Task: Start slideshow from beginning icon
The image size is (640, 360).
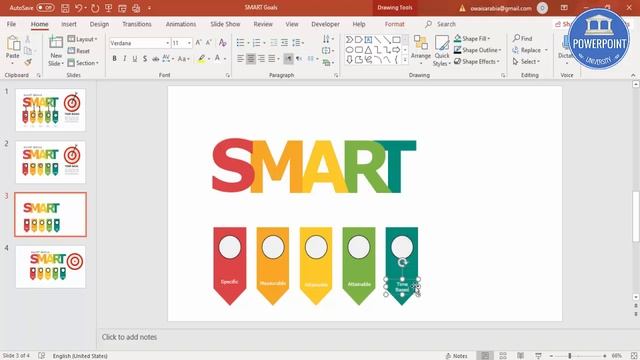Action: pos(109,8)
